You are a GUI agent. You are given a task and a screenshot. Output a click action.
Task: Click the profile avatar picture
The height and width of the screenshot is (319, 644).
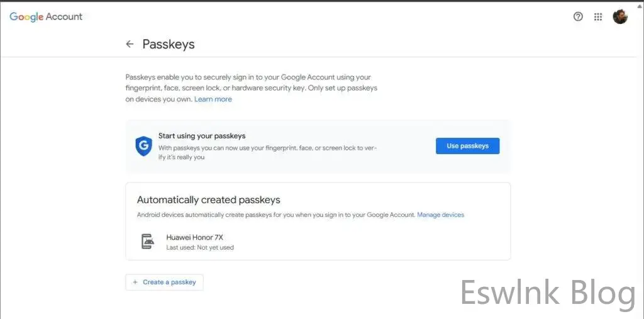(620, 17)
